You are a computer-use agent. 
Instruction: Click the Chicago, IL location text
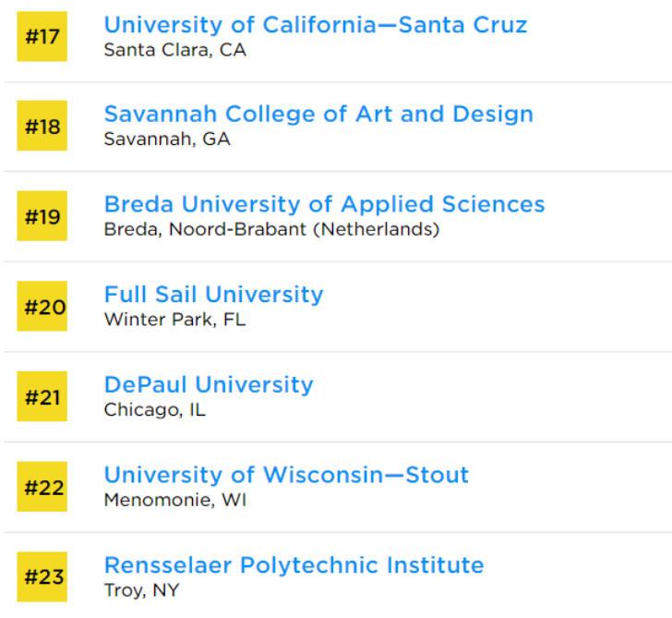pyautogui.click(x=154, y=409)
